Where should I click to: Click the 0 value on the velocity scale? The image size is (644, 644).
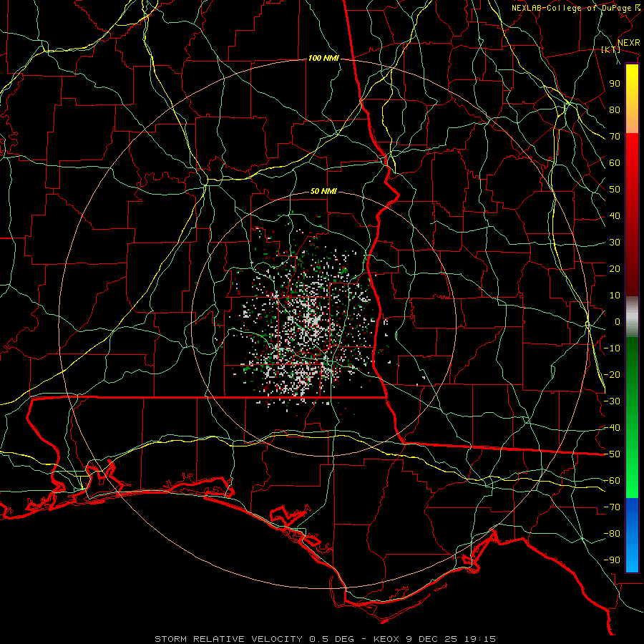[x=618, y=322]
